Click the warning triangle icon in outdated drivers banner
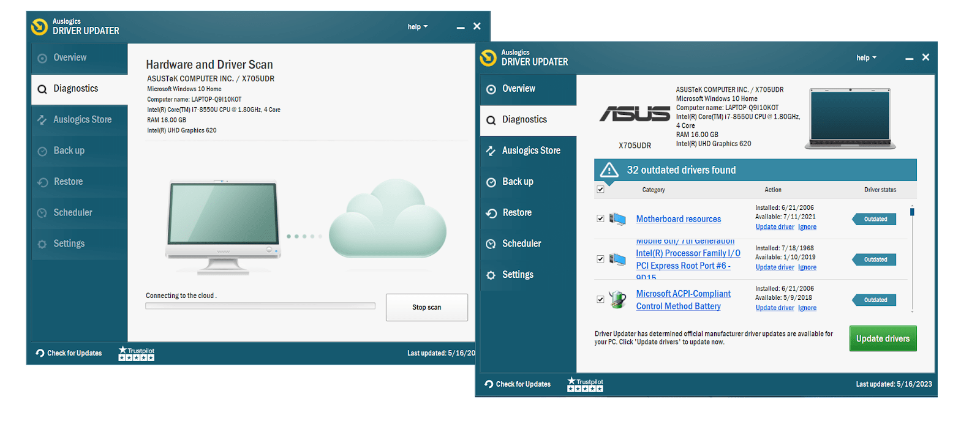The height and width of the screenshot is (432, 980). [609, 169]
